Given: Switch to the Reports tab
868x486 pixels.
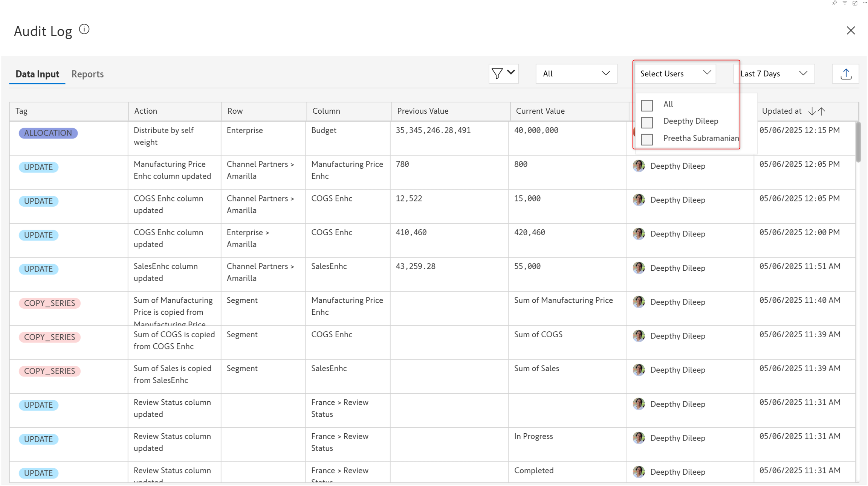Looking at the screenshot, I should click(x=87, y=74).
